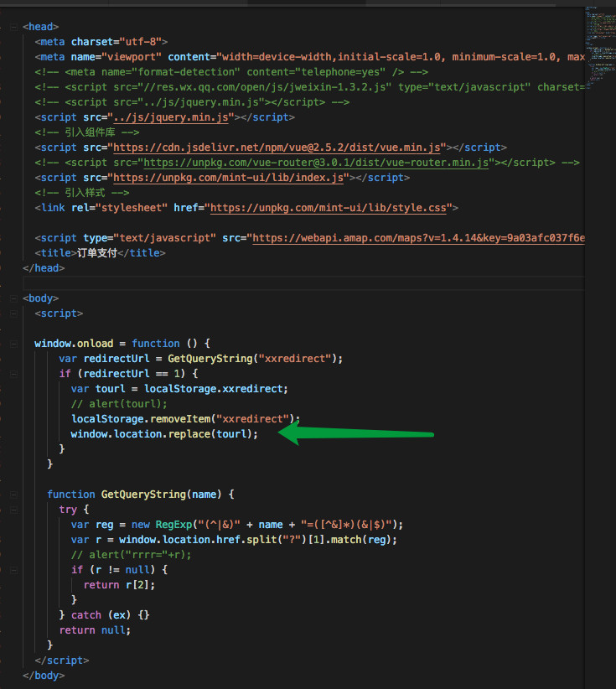
Task: Open the mint-ui/lib/index.js link
Action: (x=229, y=178)
